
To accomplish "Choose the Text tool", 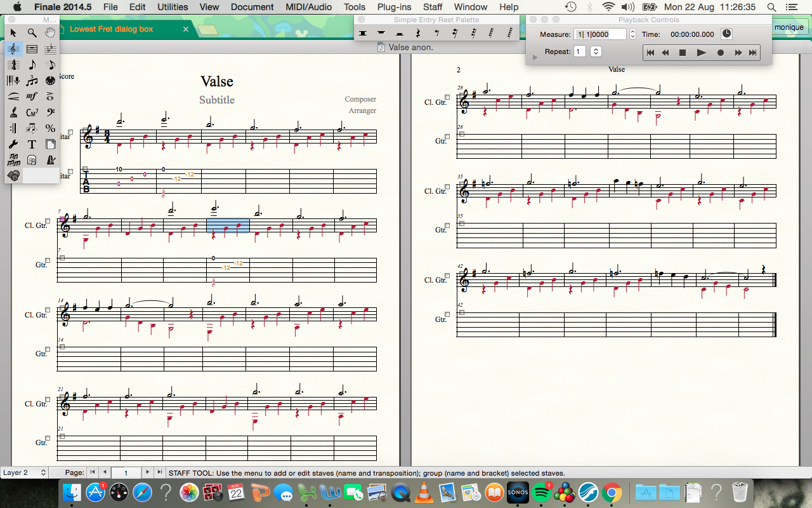I will pyautogui.click(x=32, y=144).
